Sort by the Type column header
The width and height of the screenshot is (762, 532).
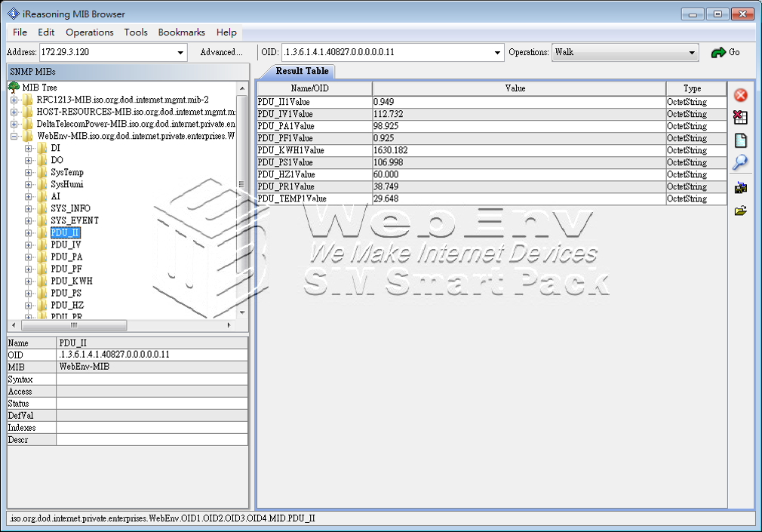tap(696, 88)
